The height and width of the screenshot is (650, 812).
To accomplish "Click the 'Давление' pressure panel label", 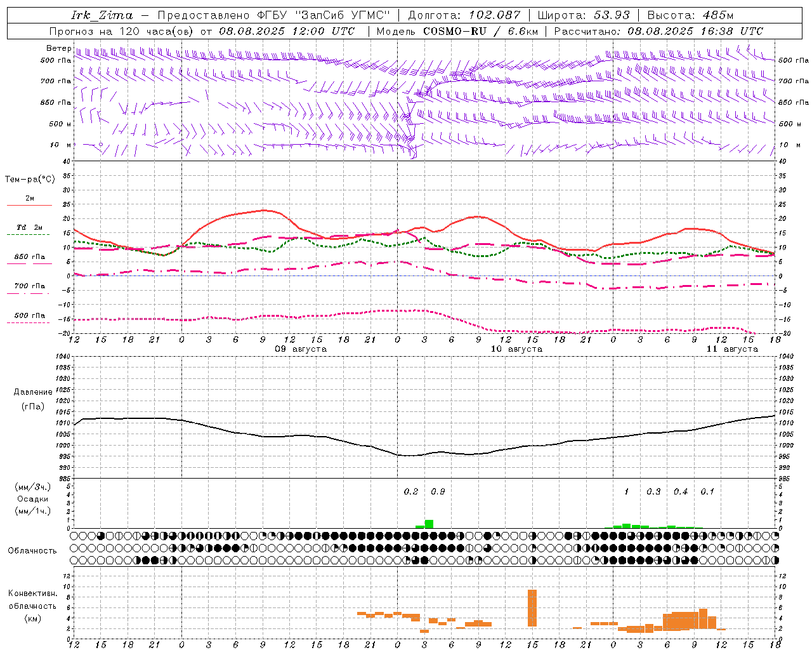I will click(33, 392).
